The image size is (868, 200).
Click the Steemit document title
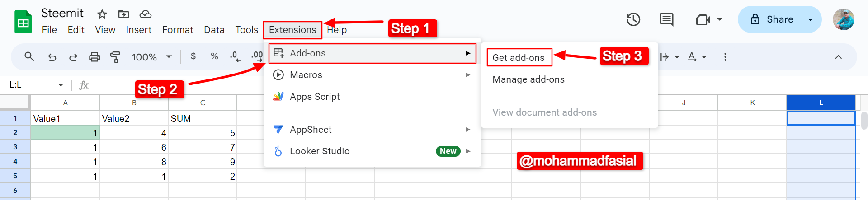[x=62, y=13]
